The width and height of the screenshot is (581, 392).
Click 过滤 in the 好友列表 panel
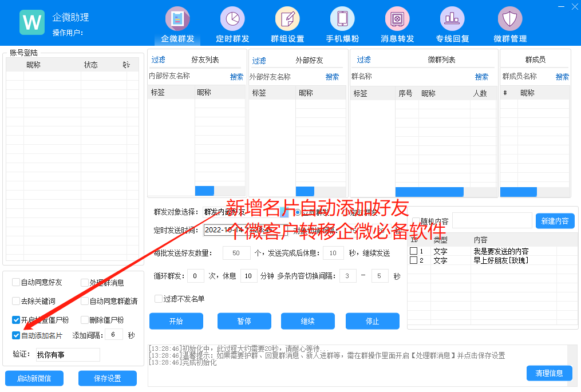[x=158, y=60]
